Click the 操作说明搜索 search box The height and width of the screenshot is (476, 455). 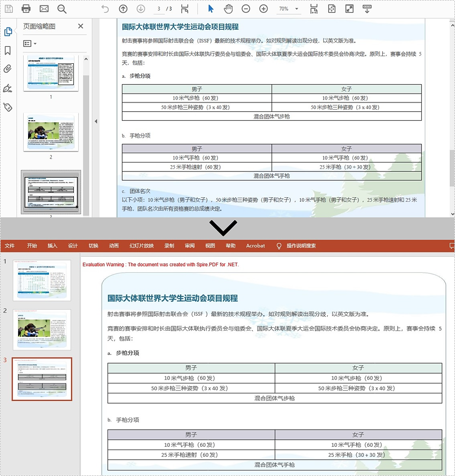point(301,246)
